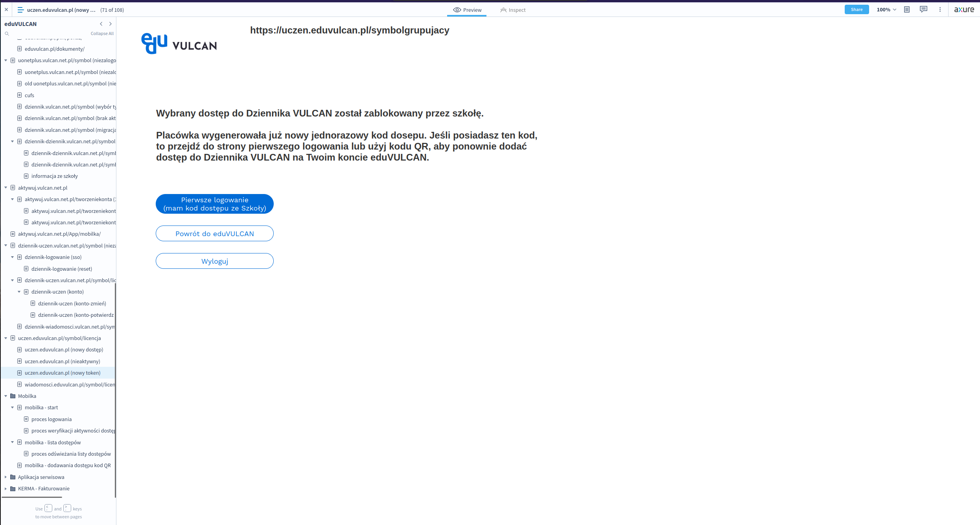Switch to the Inspect tab
Image resolution: width=980 pixels, height=525 pixels.
coord(513,10)
